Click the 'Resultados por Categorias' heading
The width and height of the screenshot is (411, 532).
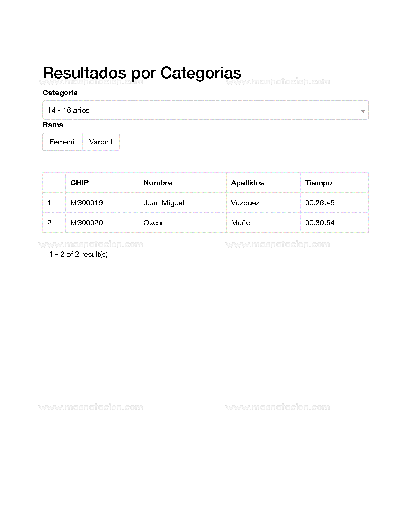coord(142,73)
